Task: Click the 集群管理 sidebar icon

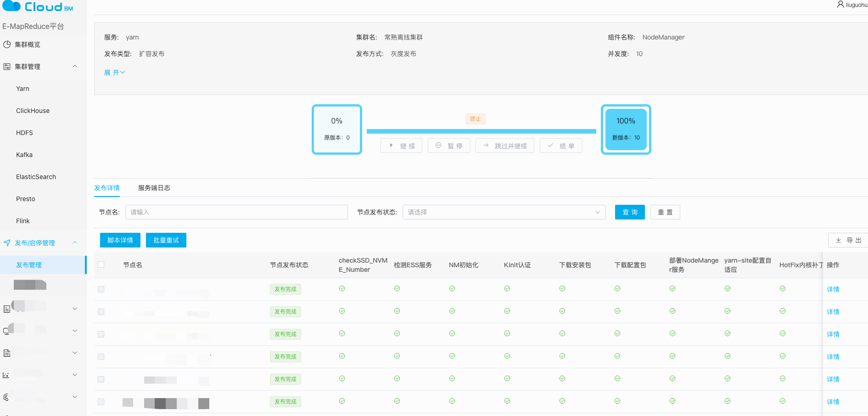Action: pyautogui.click(x=7, y=67)
